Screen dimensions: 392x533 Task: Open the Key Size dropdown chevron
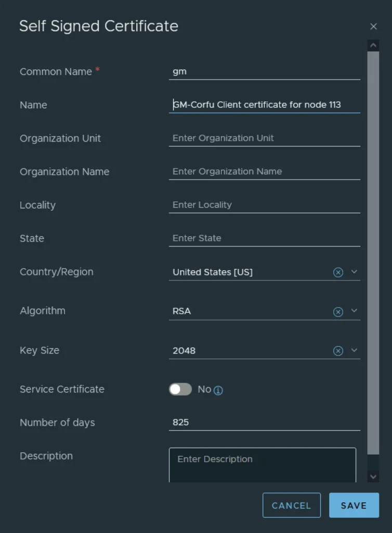tap(354, 350)
